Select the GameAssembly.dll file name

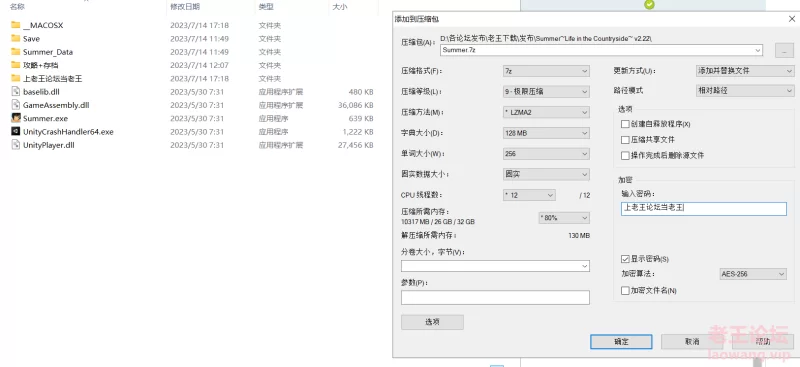click(x=56, y=105)
